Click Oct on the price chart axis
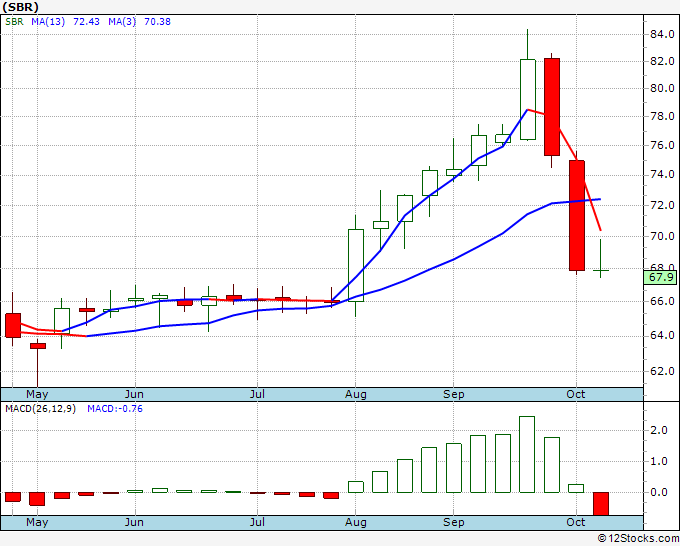Viewport: 680px width, 546px height. pos(575,394)
